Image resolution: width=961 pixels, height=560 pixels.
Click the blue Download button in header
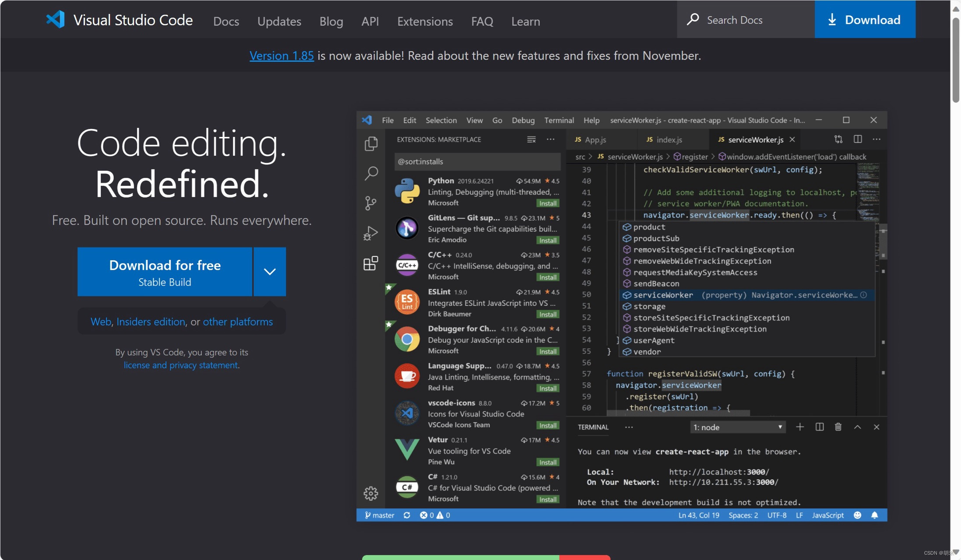[x=865, y=19]
